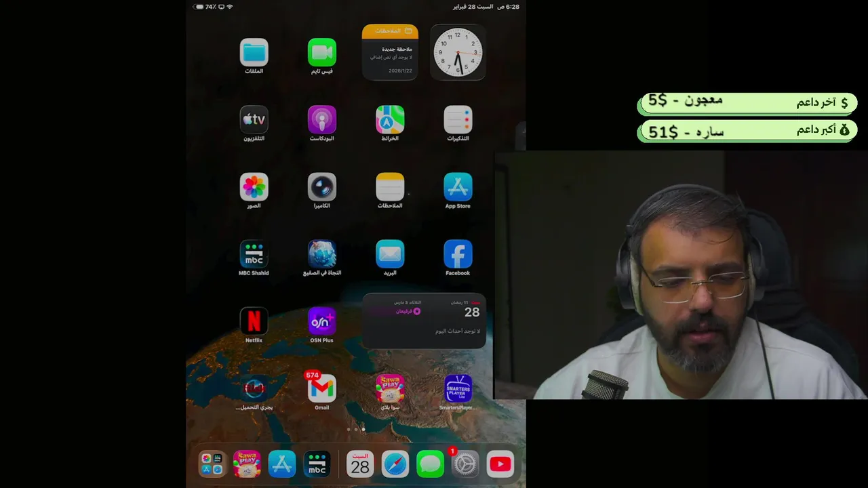
Task: Open the Notes app icon (الملاحظات)
Action: point(390,186)
